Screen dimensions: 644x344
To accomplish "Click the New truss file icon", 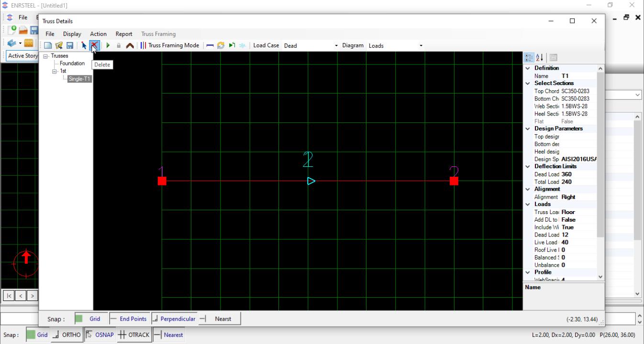I will 48,45.
